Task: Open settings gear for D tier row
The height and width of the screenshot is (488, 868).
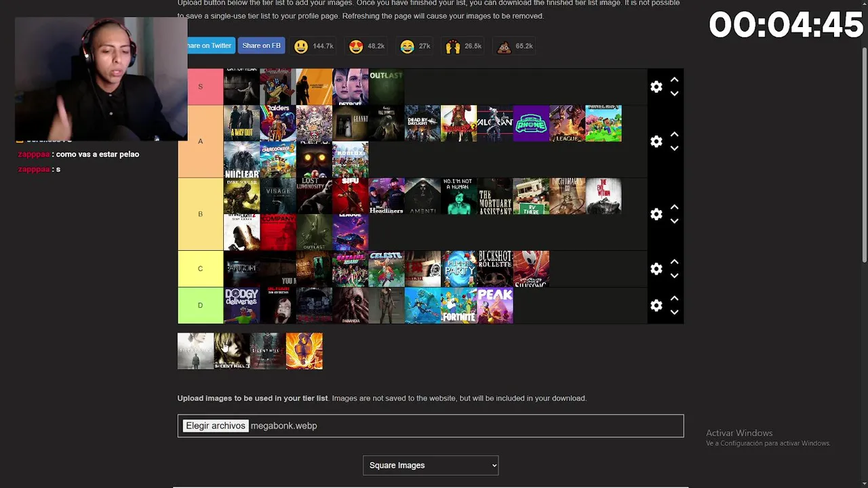Action: coord(656,306)
